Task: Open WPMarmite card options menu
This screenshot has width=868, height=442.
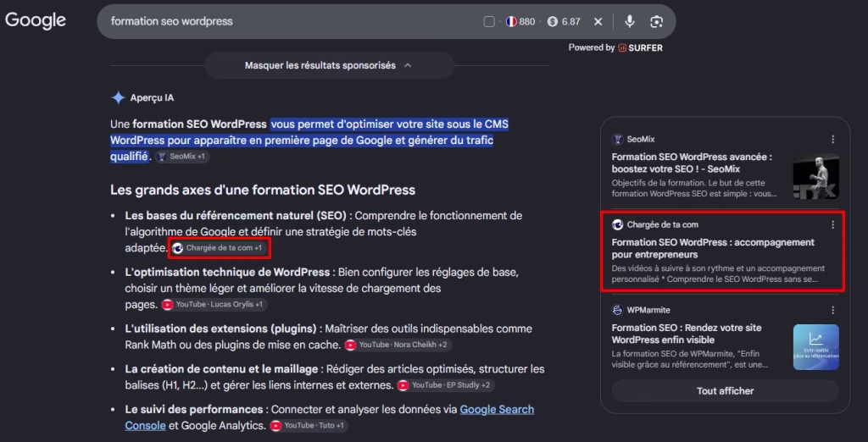Action: coord(832,310)
